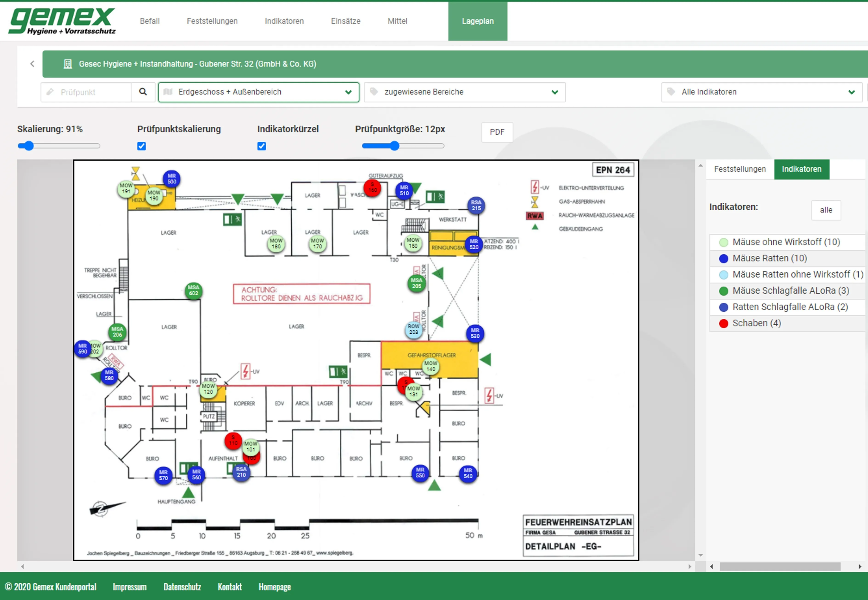Export the plan with the PDF button

497,132
